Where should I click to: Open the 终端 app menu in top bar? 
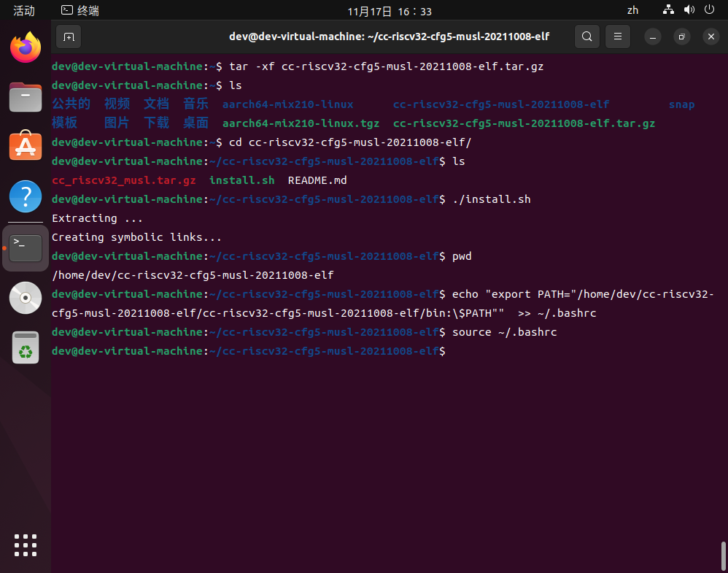80,11
